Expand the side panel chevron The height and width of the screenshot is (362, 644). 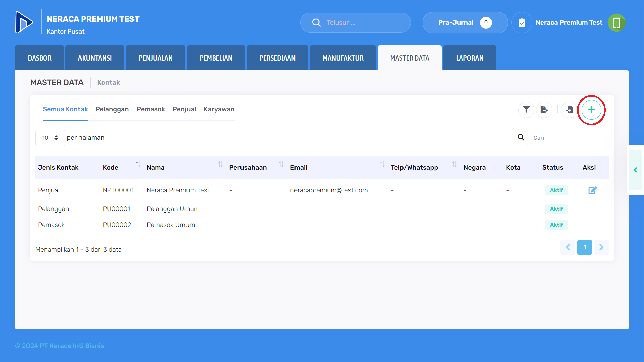pos(635,170)
